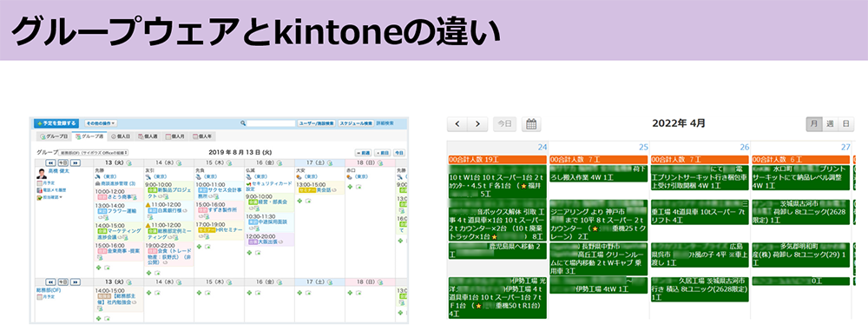The width and height of the screenshot is (868, 331).
Task: Click the right arrow next month button
Action: coord(477,123)
